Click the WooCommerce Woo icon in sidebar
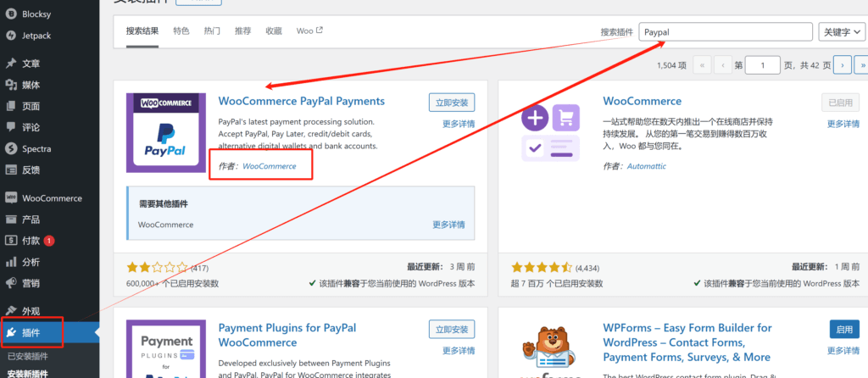 point(10,198)
